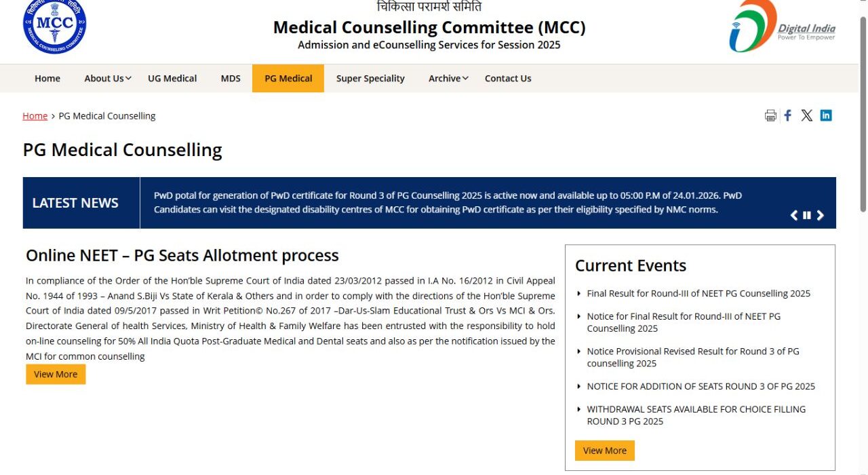
Task: Open the Home breadcrumb link
Action: click(35, 115)
